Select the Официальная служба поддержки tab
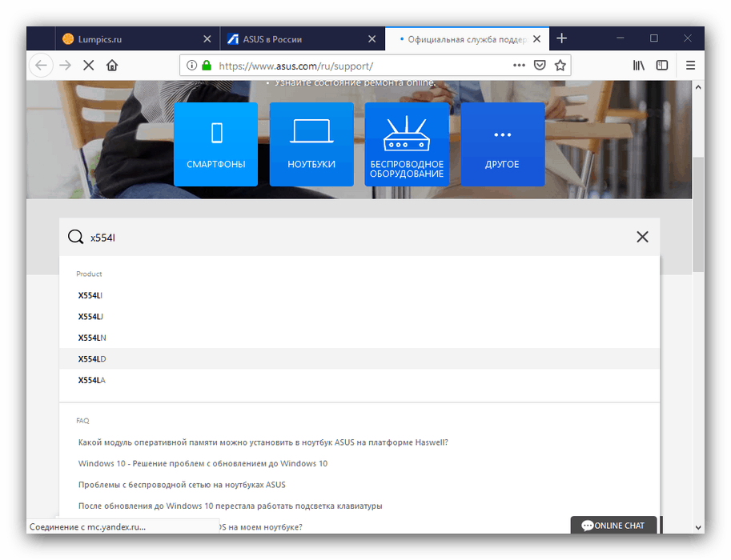Image resolution: width=731 pixels, height=560 pixels. 467,38
